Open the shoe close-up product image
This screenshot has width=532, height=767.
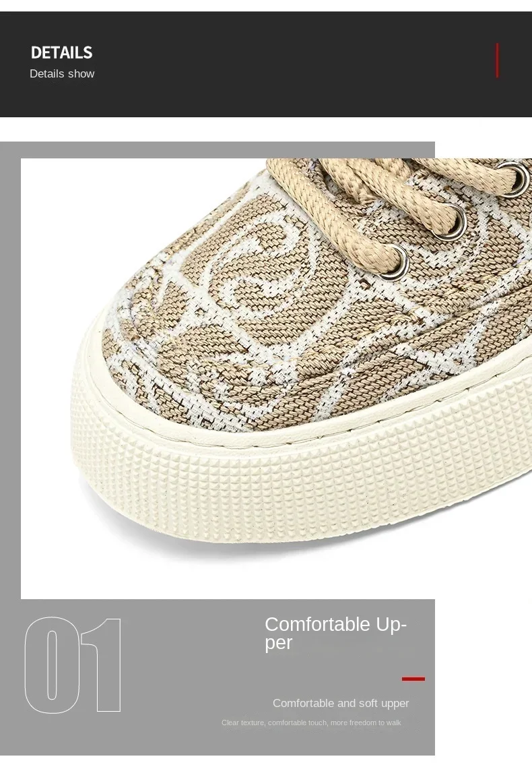point(276,378)
